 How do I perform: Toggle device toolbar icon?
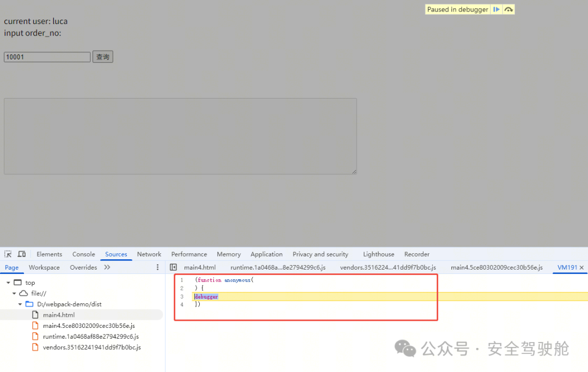tap(22, 254)
